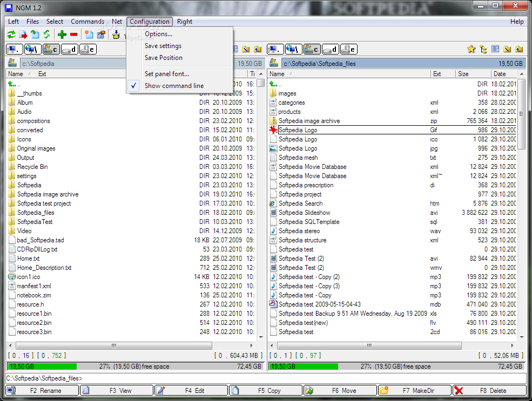This screenshot has width=532, height=401.
Task: Click drive icon beside Softpedia_files path
Action: point(274,63)
